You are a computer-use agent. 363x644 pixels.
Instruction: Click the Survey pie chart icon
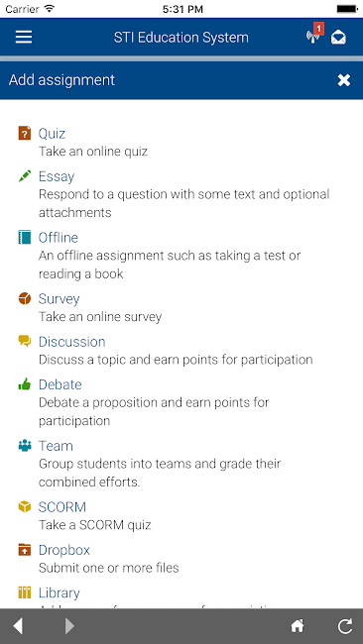point(25,298)
